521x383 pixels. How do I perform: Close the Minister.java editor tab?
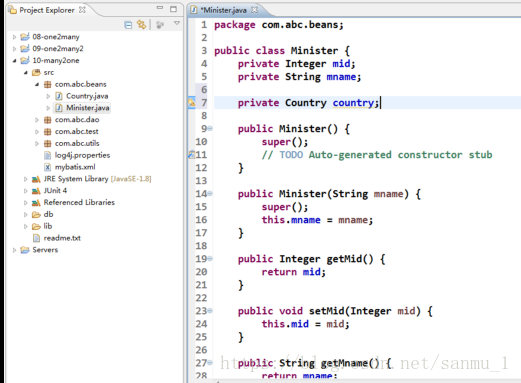(x=255, y=10)
